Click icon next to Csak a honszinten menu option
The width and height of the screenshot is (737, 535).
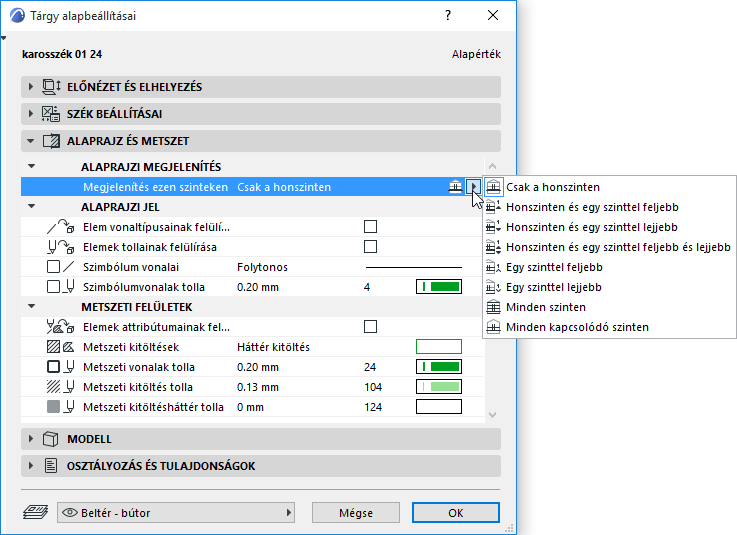[x=494, y=187]
